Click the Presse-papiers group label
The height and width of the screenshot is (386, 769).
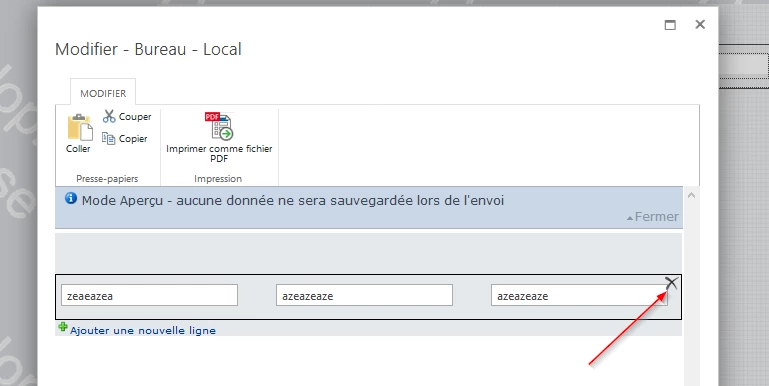coord(107,179)
